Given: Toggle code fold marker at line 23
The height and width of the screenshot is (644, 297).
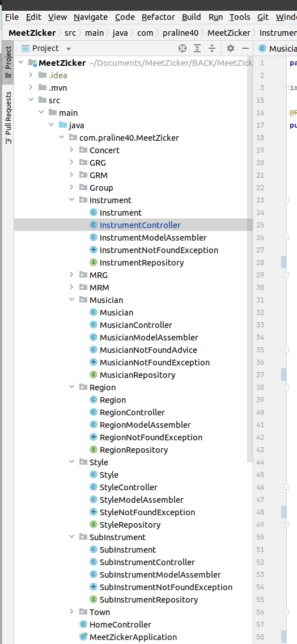Looking at the screenshot, I should click(286, 200).
